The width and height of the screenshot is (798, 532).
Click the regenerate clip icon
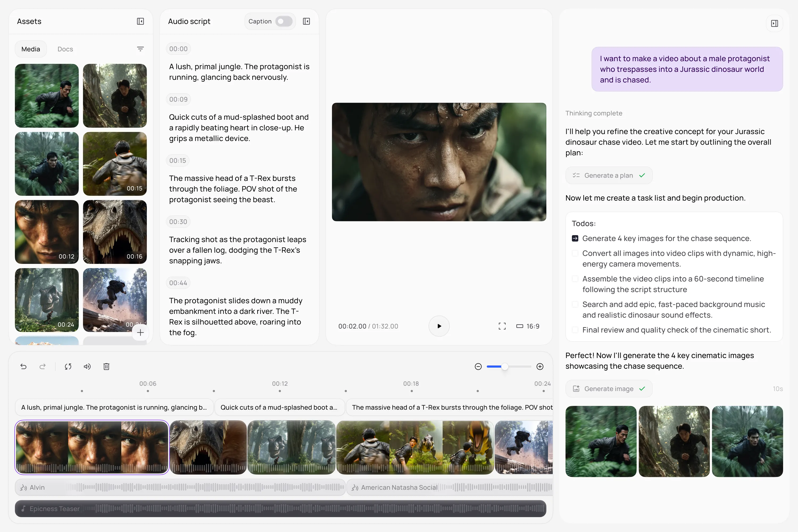pyautogui.click(x=68, y=367)
